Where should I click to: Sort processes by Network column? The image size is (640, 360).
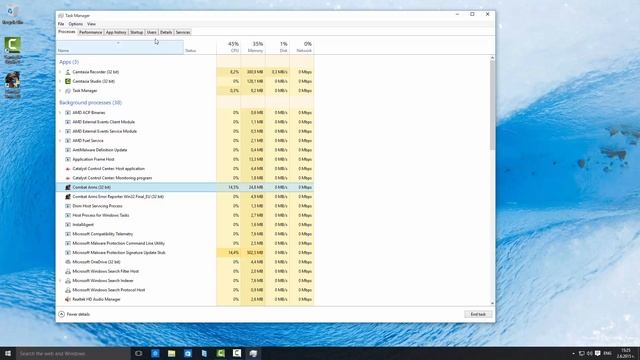point(302,47)
